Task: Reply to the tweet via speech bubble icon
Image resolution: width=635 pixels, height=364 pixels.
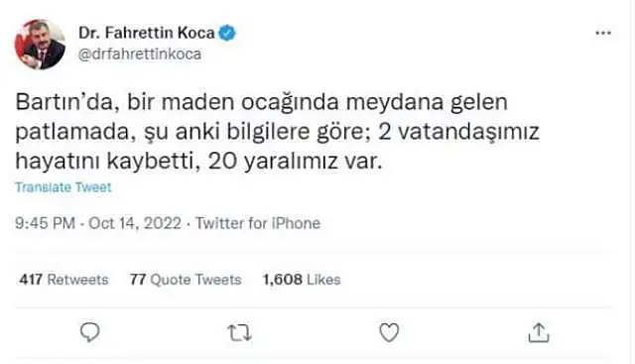Action: [x=89, y=332]
